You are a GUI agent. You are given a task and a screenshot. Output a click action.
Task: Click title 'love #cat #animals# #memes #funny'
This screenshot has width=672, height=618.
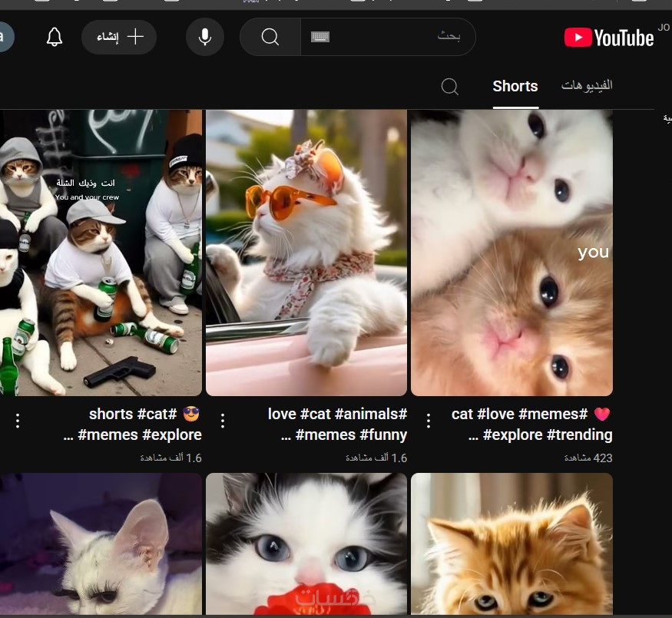pos(337,425)
